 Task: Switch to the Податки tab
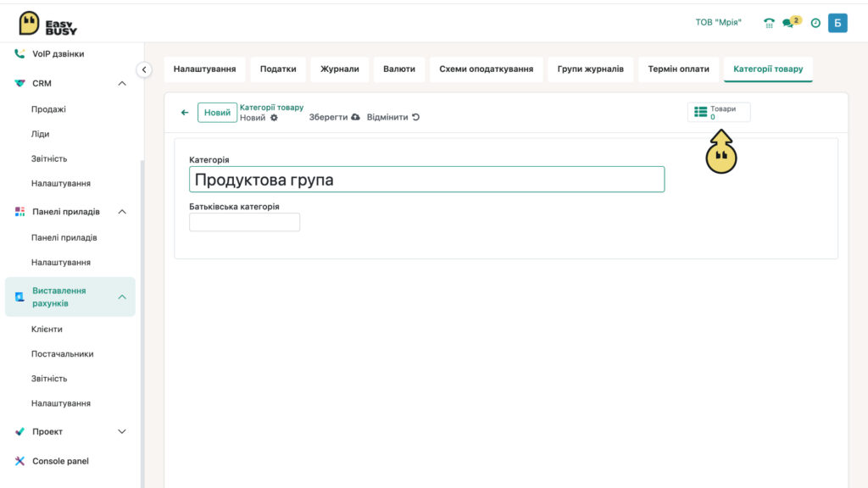278,69
